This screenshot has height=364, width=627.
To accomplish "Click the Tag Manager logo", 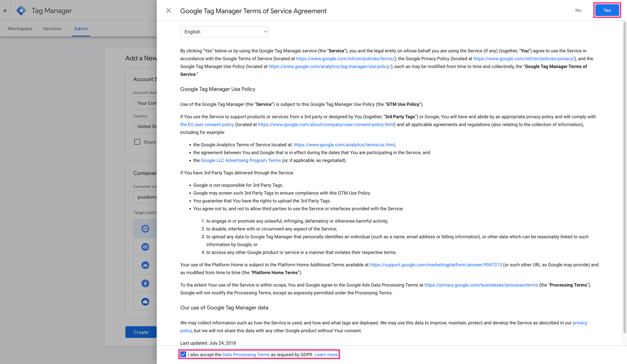I will point(21,10).
